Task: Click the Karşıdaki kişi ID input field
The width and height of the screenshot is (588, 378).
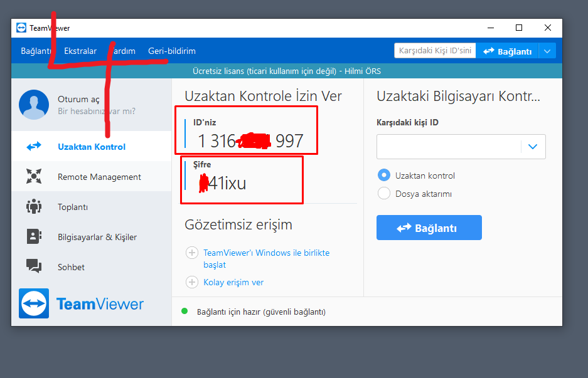Action: pos(449,147)
